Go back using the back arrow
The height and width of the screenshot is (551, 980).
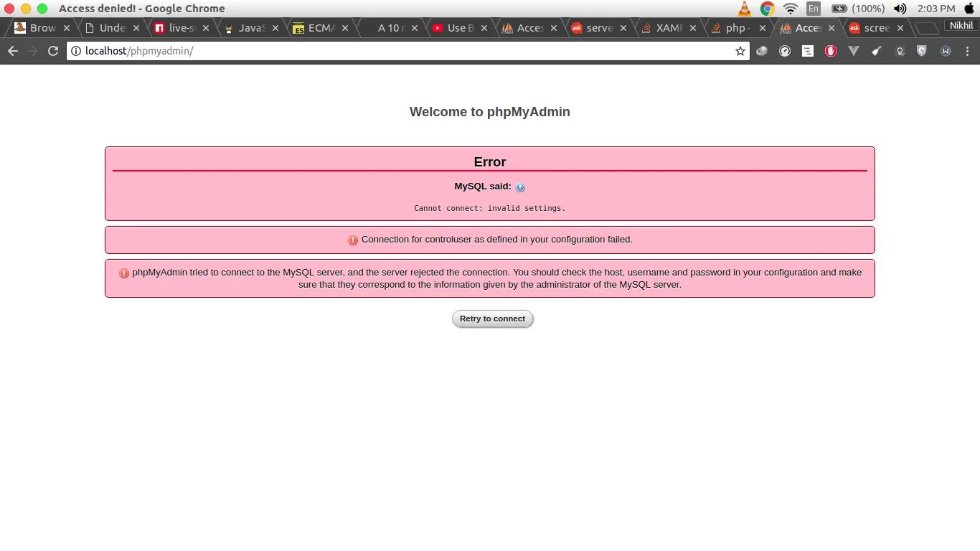12,51
